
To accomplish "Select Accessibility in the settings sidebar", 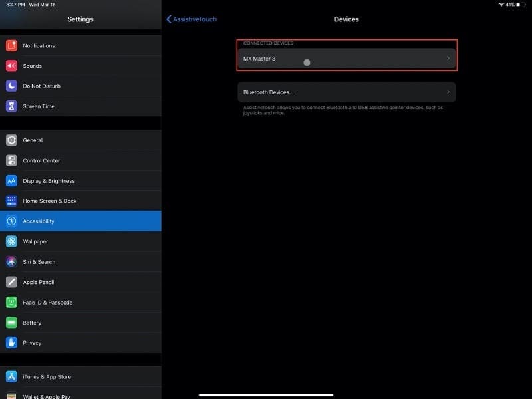I will point(80,221).
